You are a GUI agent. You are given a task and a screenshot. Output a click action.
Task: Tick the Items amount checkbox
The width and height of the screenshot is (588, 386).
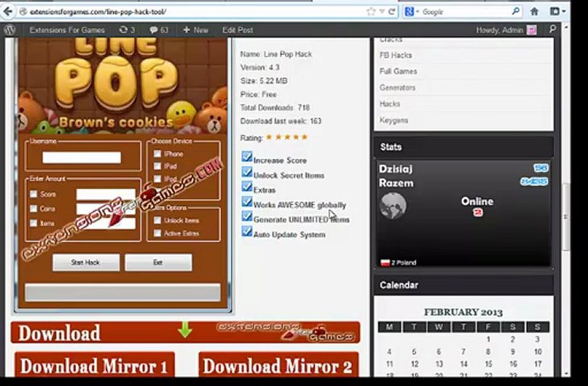pos(34,223)
